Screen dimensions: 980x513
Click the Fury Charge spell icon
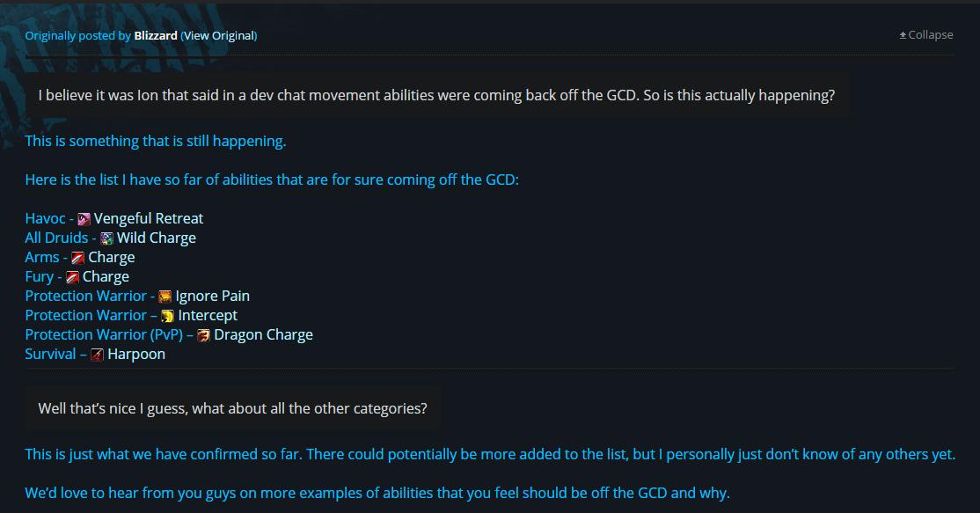point(72,277)
